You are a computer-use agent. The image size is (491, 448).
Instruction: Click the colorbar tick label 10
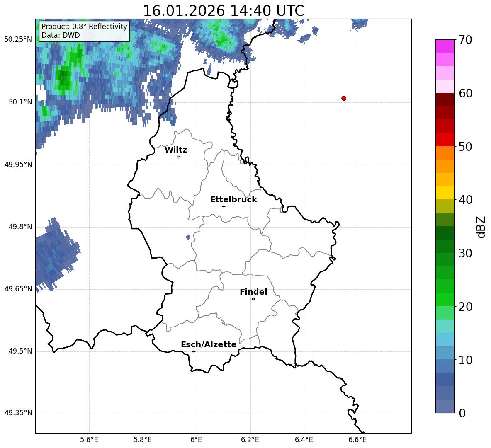(x=465, y=360)
